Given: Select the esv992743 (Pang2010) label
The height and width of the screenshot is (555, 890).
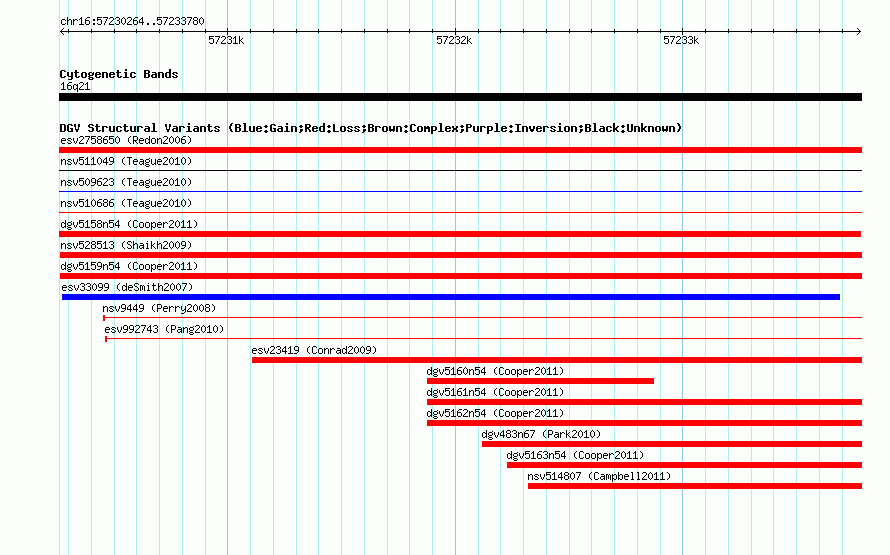Looking at the screenshot, I should [x=164, y=329].
